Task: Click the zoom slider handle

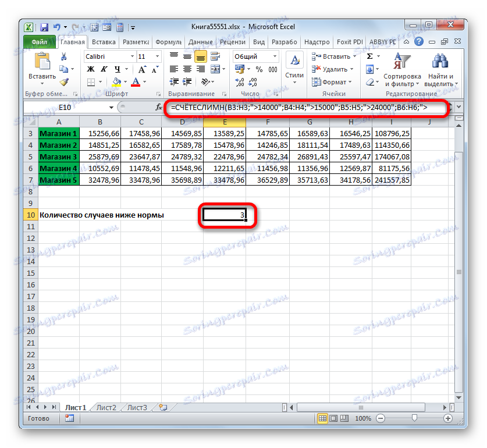Action: (414, 418)
